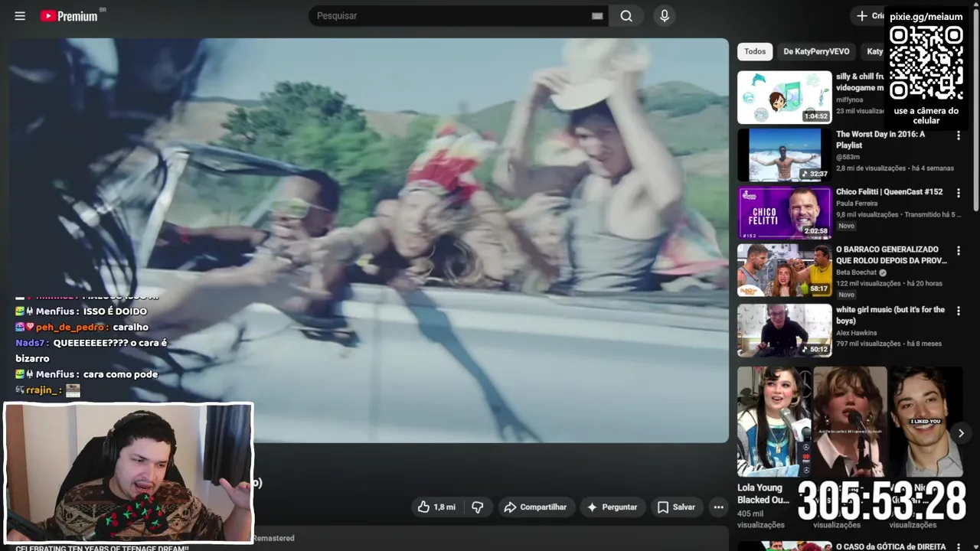The width and height of the screenshot is (980, 551).
Task: Dislike the video with thumbs down
Action: [478, 507]
